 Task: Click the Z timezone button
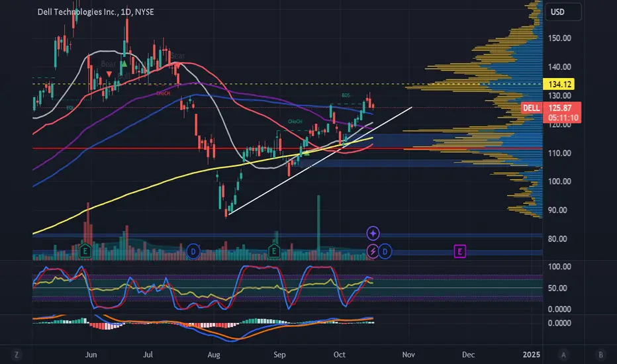[x=17, y=355]
